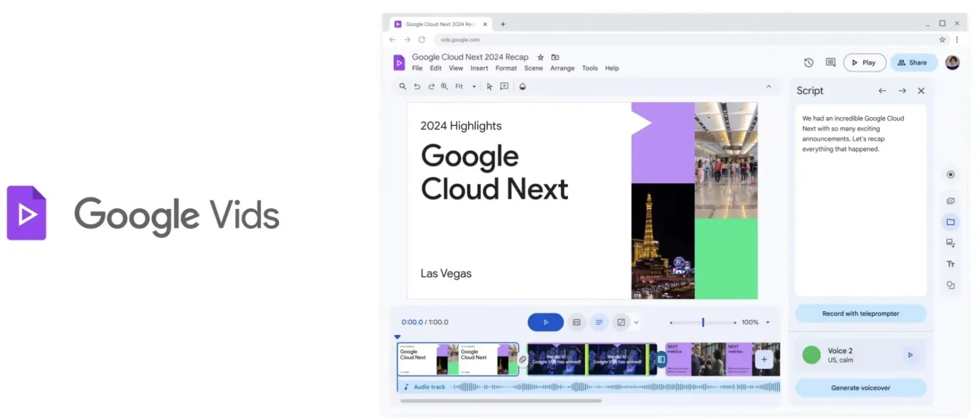Screen dimensions: 980x419
Task: Open the 100% timeline zoom dropdown
Action: 756,322
